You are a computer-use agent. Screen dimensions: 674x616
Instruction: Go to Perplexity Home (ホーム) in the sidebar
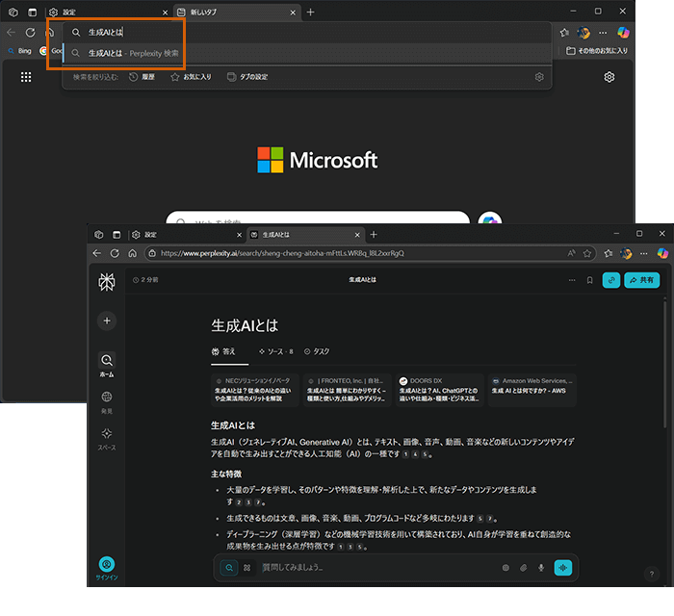[x=107, y=365]
